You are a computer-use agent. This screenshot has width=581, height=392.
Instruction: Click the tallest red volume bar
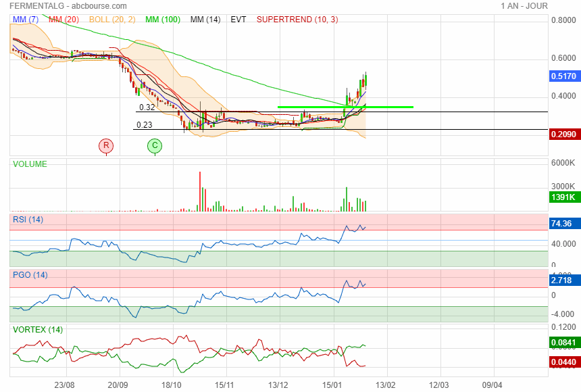tap(200, 191)
